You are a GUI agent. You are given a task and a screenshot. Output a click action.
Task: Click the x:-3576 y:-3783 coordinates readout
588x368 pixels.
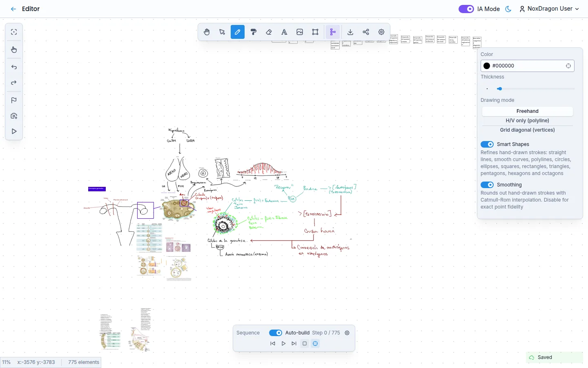coord(36,362)
